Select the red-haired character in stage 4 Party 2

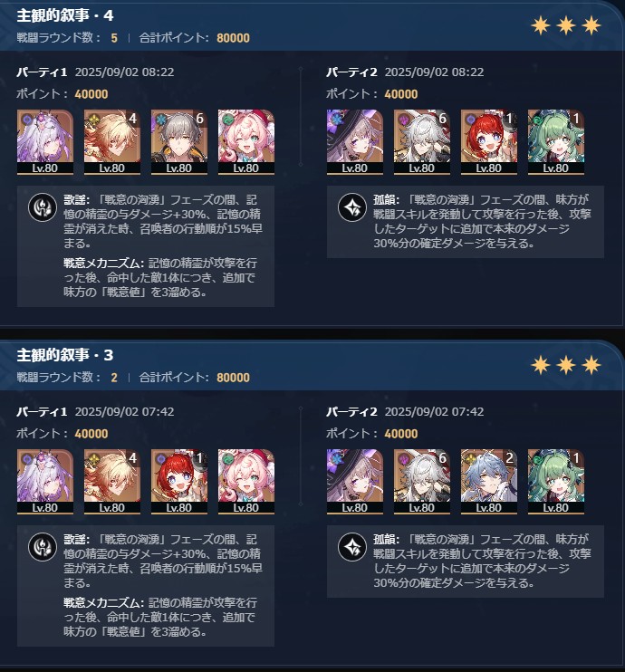coord(489,142)
